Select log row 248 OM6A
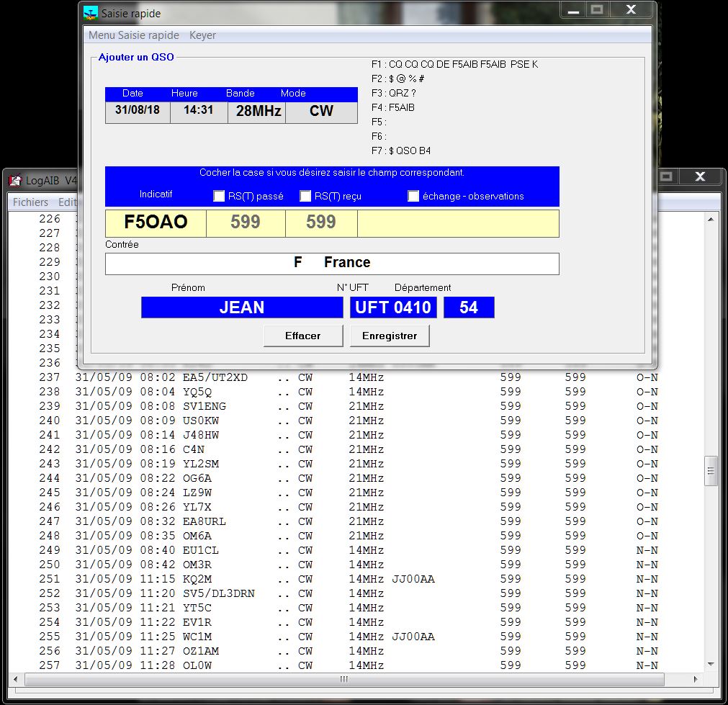The image size is (728, 705). pyautogui.click(x=349, y=536)
